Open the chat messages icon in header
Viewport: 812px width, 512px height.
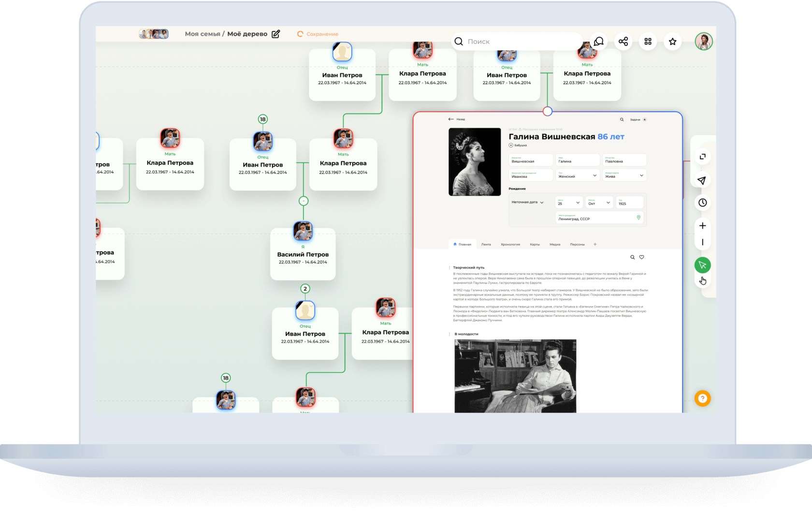[598, 42]
